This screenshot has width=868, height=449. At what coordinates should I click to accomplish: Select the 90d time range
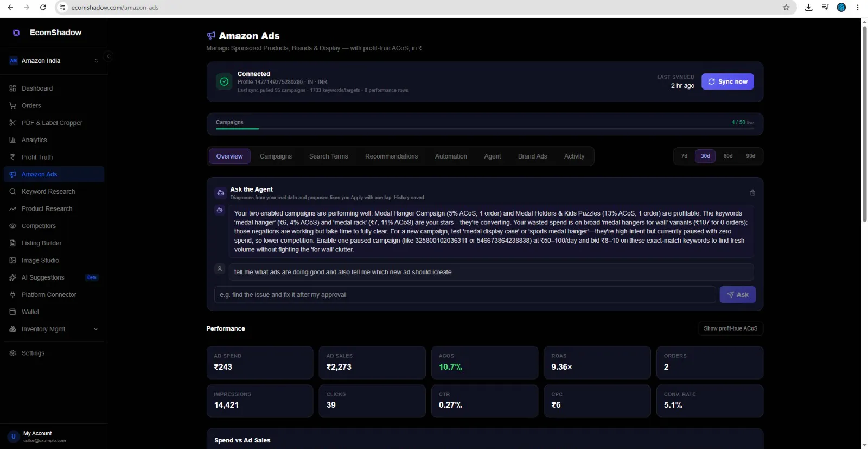click(750, 156)
